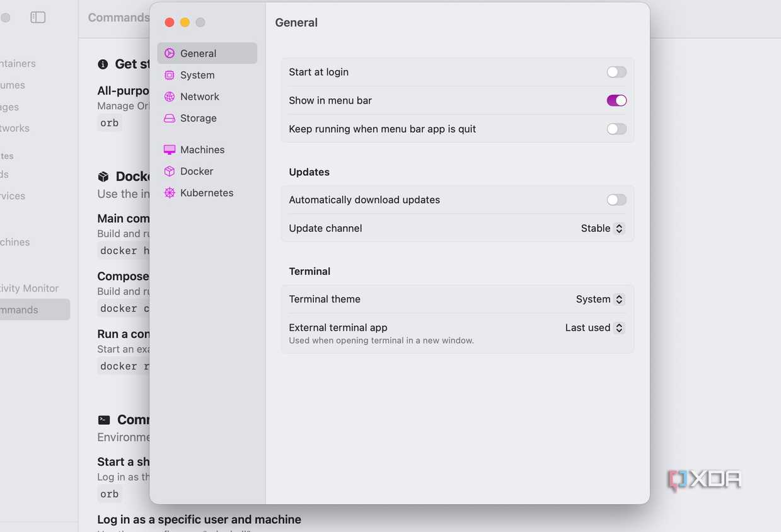Enable Automatically download updates switch
Image resolution: width=781 pixels, height=532 pixels.
616,200
